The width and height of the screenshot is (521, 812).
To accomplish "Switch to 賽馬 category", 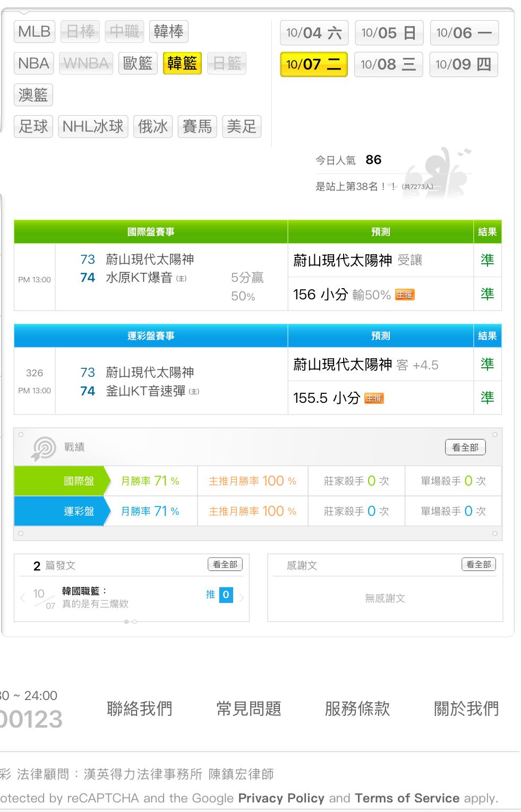I will pyautogui.click(x=197, y=126).
